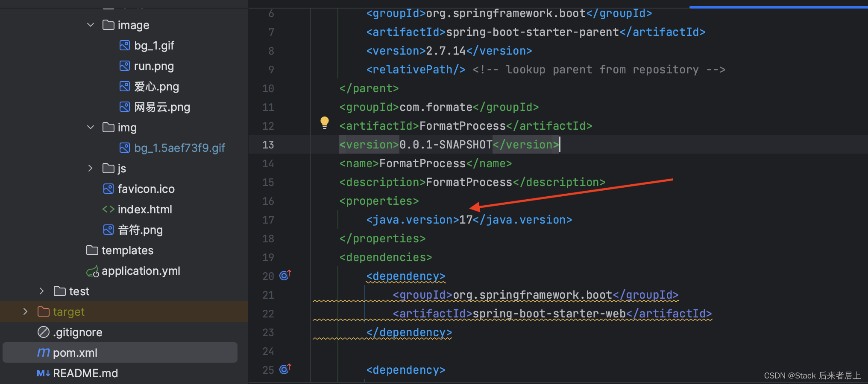Click the closing dependency tag on line 23
The image size is (868, 384).
[x=409, y=332]
